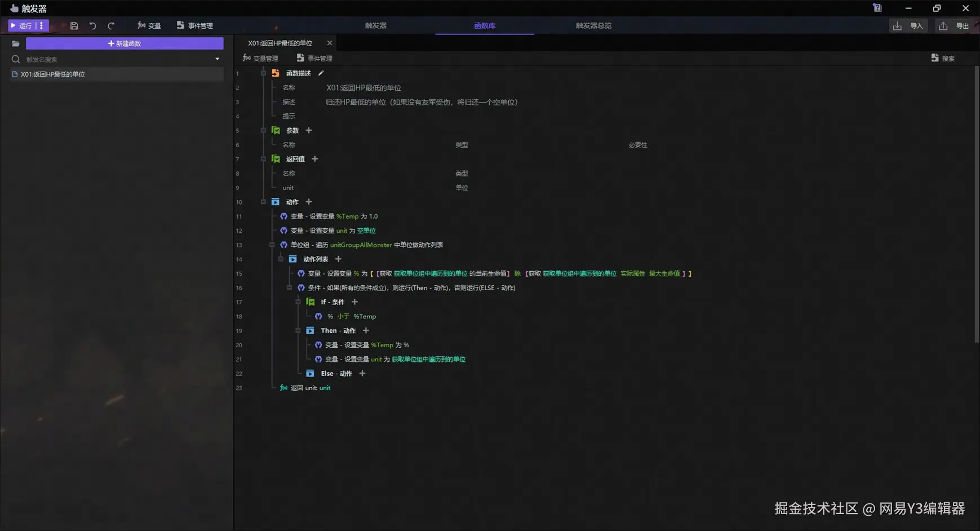Image resolution: width=980 pixels, height=531 pixels.
Task: Create a new function with 新建函数
Action: (125, 43)
